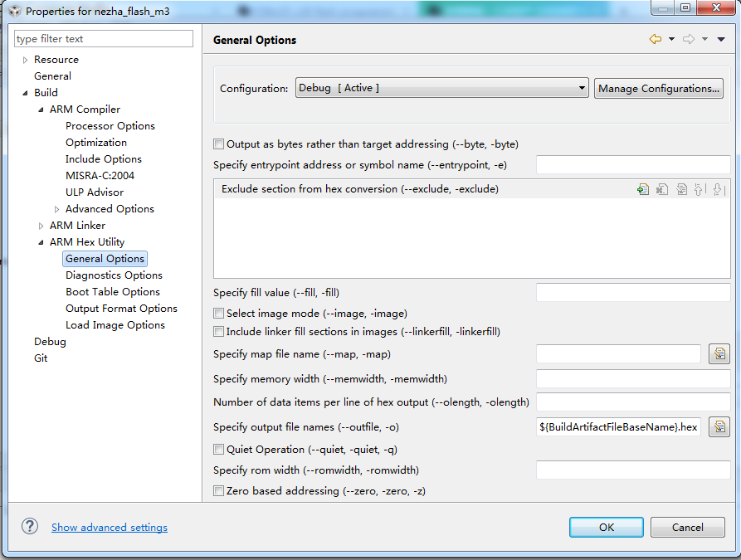Open the Show advanced settings link
741x560 pixels.
pos(110,528)
